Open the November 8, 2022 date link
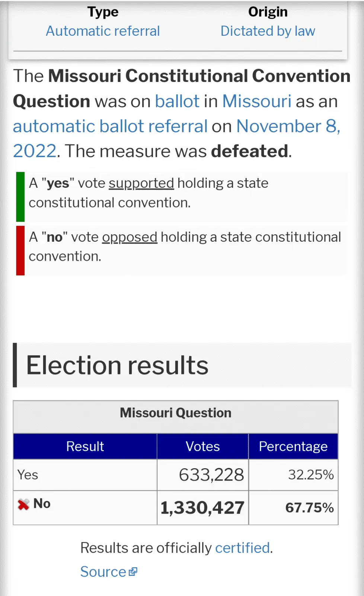 click(x=288, y=126)
